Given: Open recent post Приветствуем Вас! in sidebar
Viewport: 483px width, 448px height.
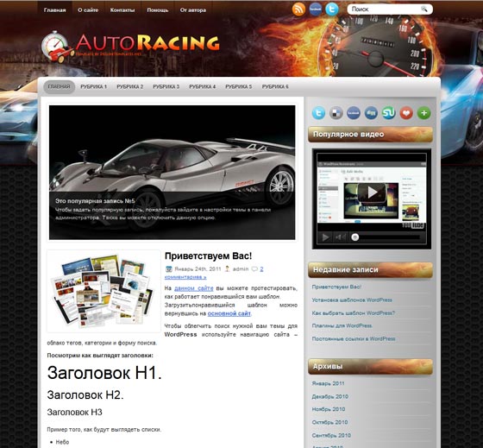Looking at the screenshot, I should [x=336, y=287].
